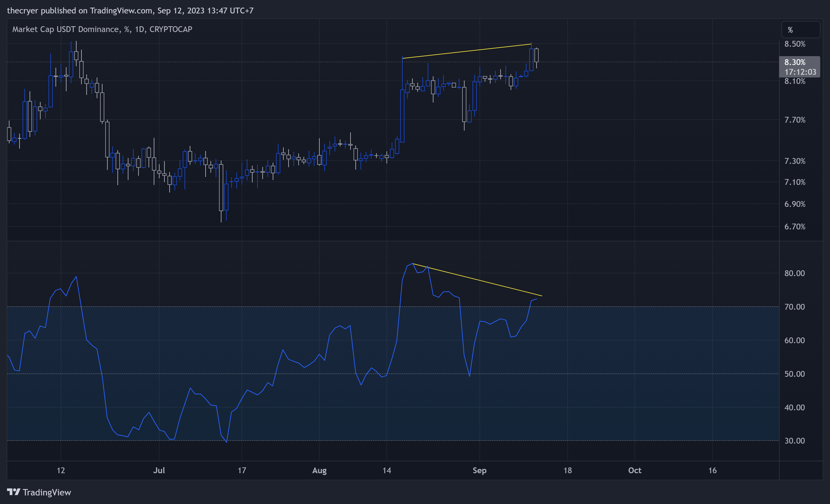
Task: Click the TradingView logo icon
Action: coord(14,492)
